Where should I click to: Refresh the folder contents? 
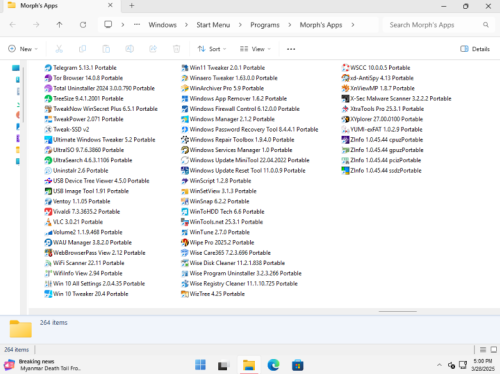click(83, 25)
